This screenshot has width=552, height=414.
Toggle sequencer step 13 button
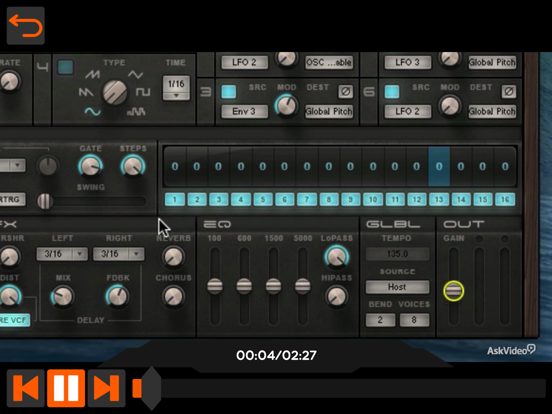439,200
